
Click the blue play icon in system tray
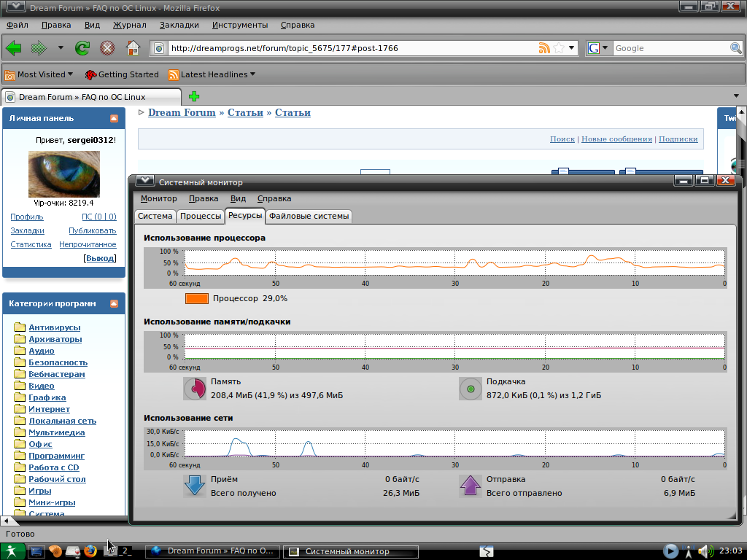click(670, 551)
